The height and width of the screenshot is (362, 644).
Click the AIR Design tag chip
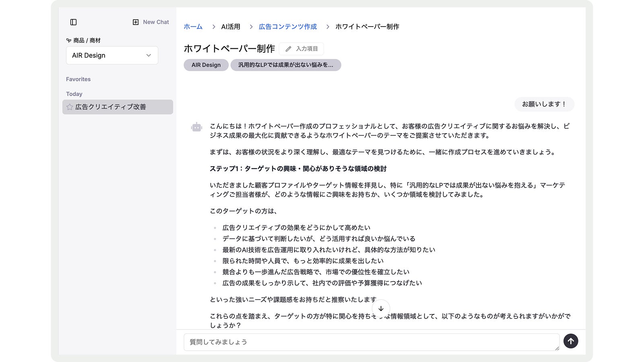[x=206, y=65]
